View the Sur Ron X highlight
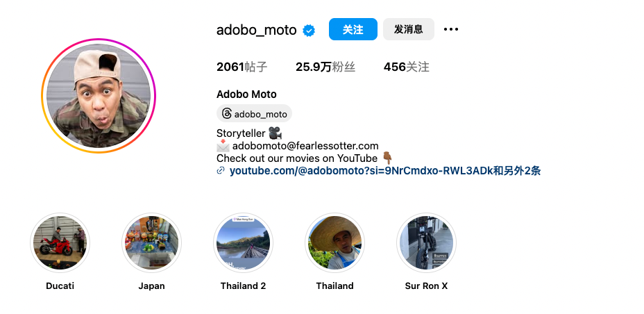644x314 pixels. click(x=426, y=242)
